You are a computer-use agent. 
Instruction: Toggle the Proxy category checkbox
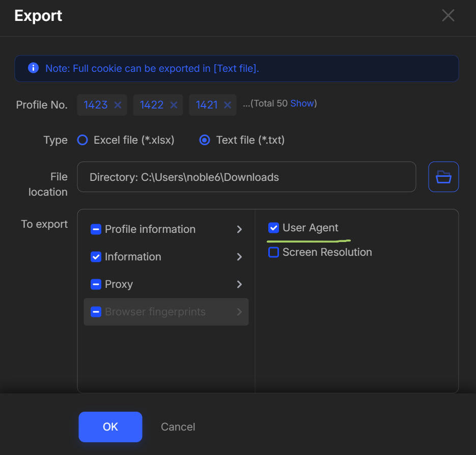coord(96,284)
